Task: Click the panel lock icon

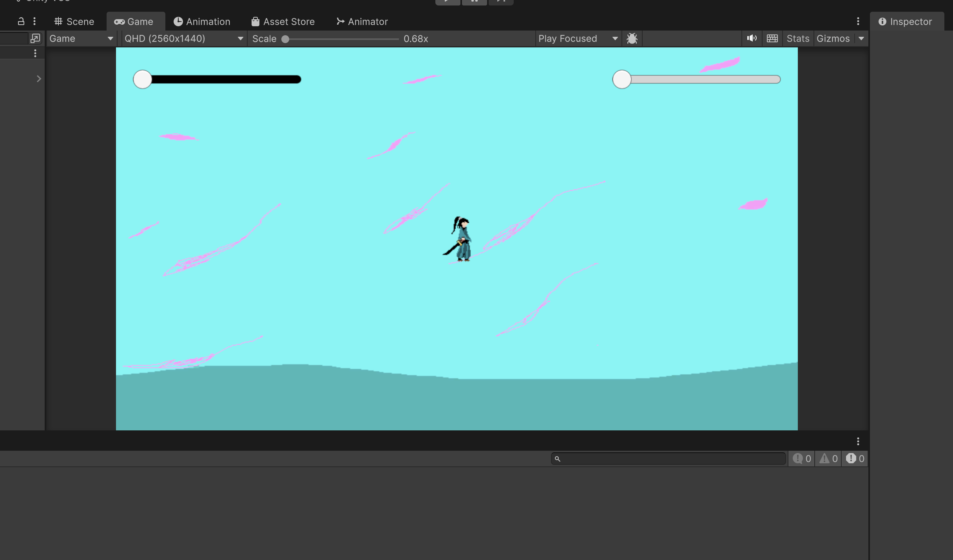Action: click(21, 22)
